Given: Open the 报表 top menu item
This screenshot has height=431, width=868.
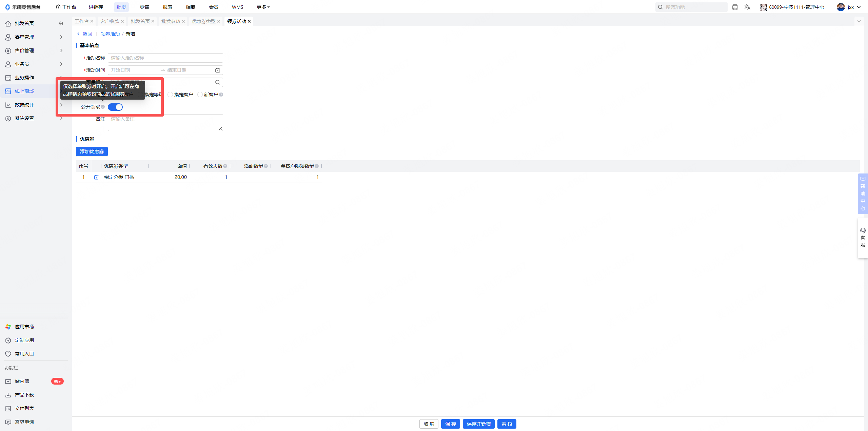Looking at the screenshot, I should (x=167, y=7).
